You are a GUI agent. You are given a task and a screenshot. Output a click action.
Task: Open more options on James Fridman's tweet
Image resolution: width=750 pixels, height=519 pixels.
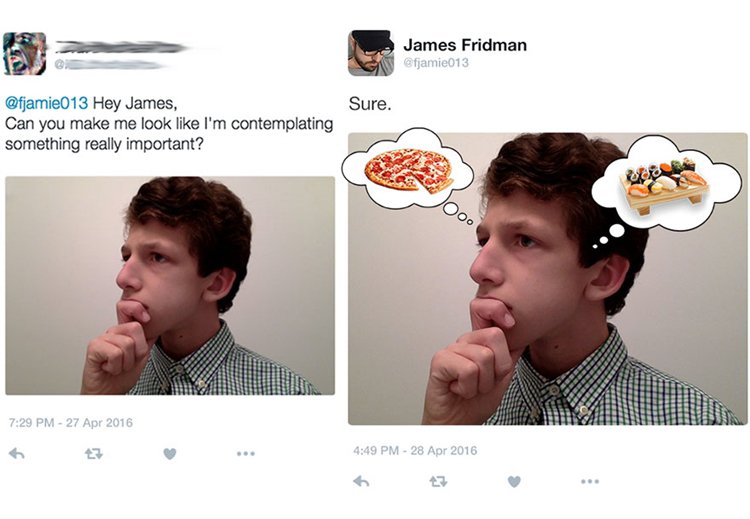590,481
